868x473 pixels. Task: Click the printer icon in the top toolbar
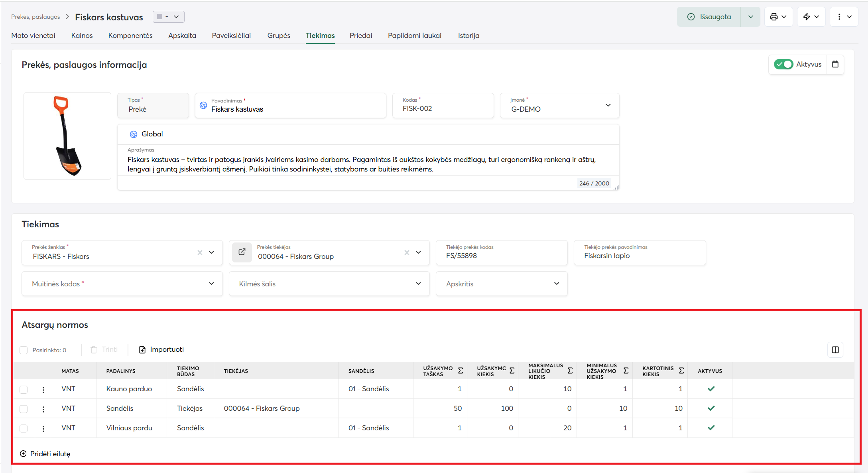(774, 17)
